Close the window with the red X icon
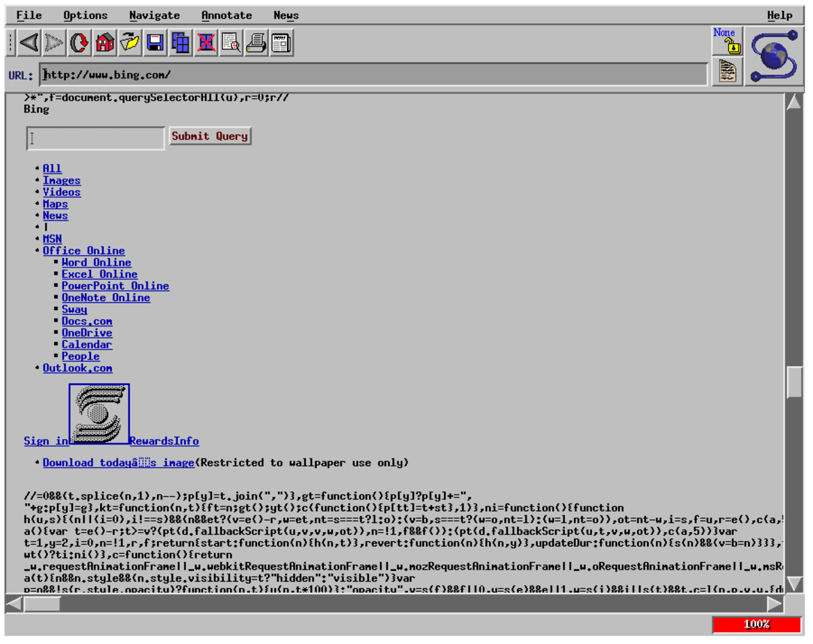Image resolution: width=813 pixels, height=644 pixels. pyautogui.click(x=206, y=42)
